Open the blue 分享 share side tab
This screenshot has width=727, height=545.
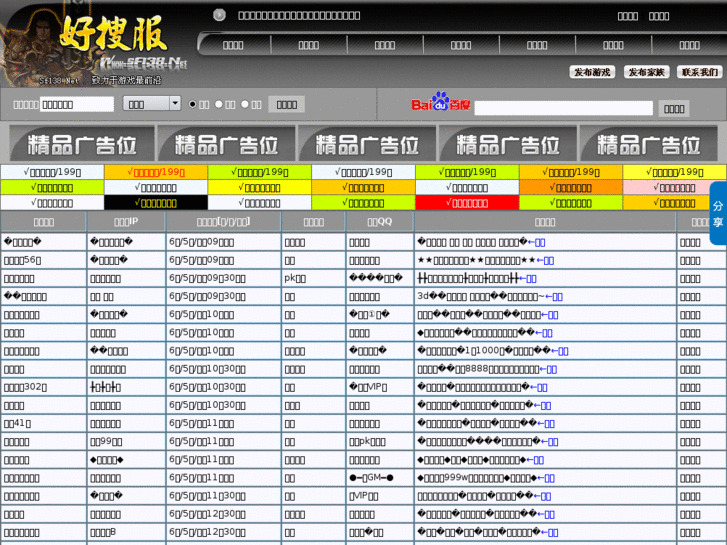pos(717,213)
